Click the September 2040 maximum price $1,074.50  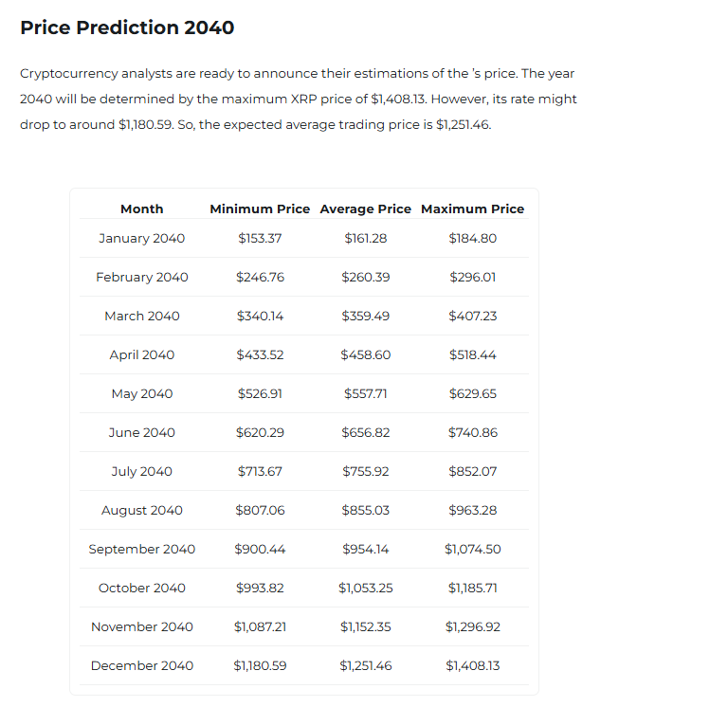tap(472, 549)
